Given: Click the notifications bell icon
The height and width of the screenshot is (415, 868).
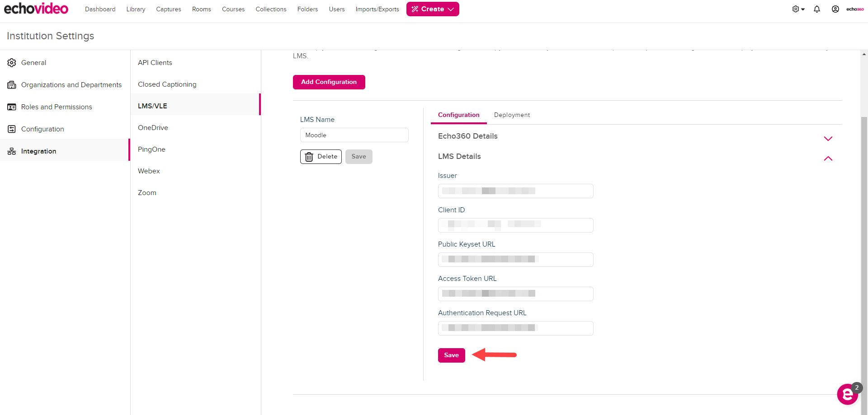Looking at the screenshot, I should 816,9.
